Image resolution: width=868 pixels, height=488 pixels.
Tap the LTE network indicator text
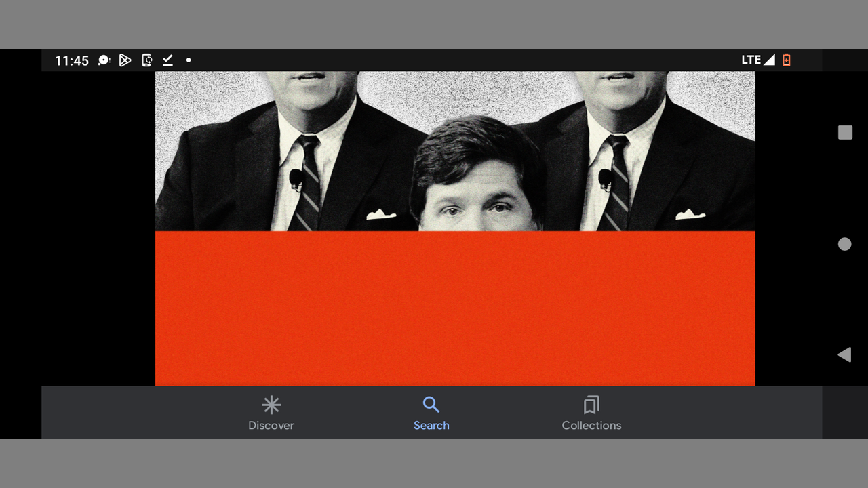(751, 60)
